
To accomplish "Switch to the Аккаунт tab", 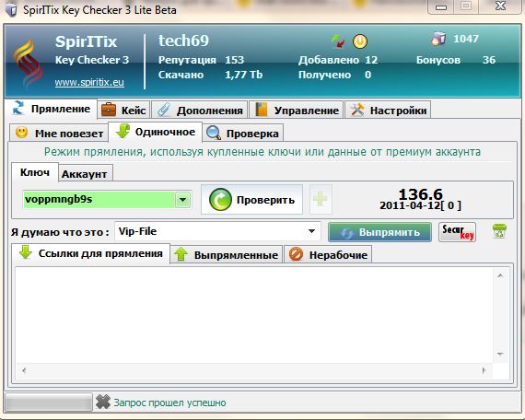I will tap(85, 174).
